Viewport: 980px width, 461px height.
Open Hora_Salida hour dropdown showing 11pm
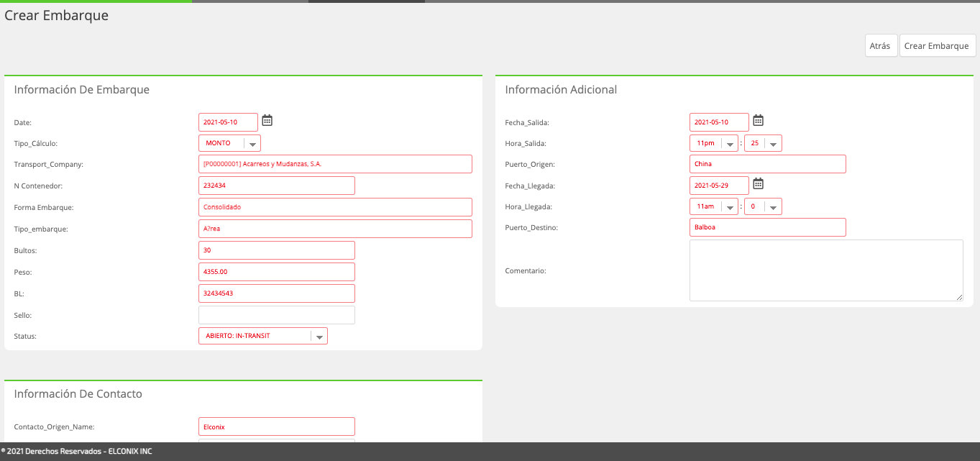click(x=714, y=143)
